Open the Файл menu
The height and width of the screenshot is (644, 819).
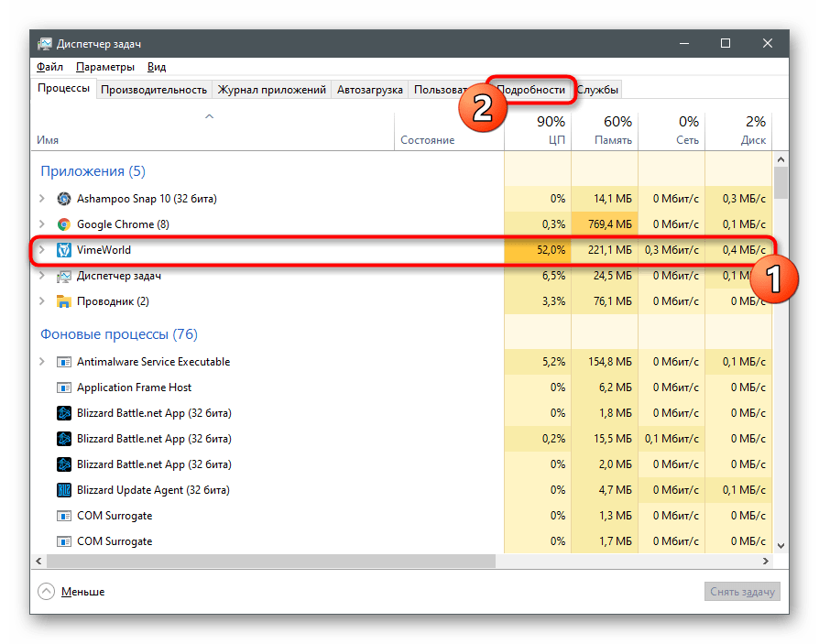coord(49,67)
